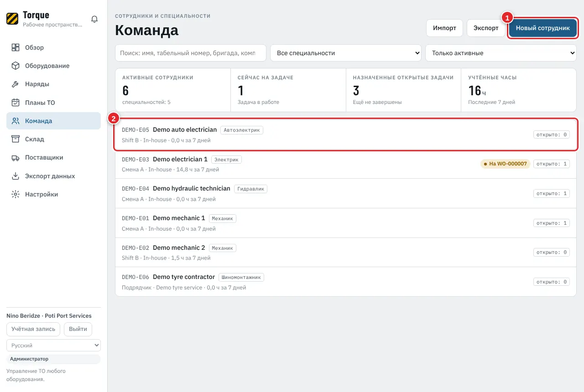Select the Demo hydraulic technician row

[346, 194]
